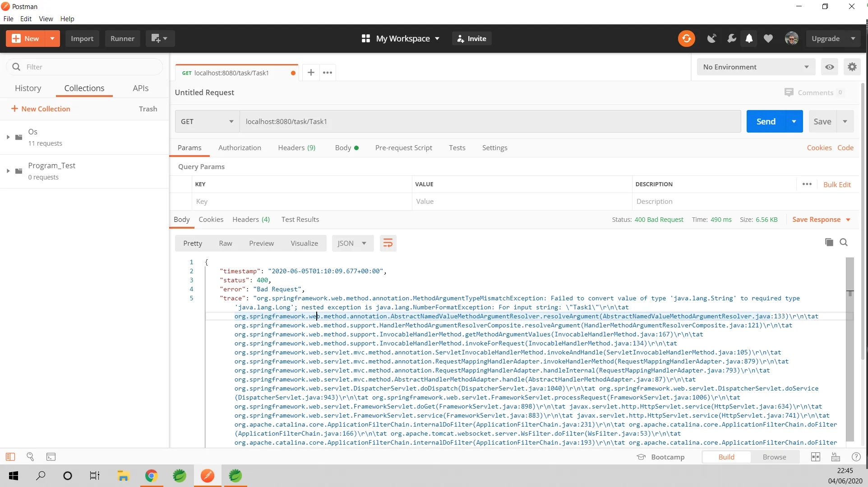
Task: Switch to the Authorization tab
Action: 240,148
